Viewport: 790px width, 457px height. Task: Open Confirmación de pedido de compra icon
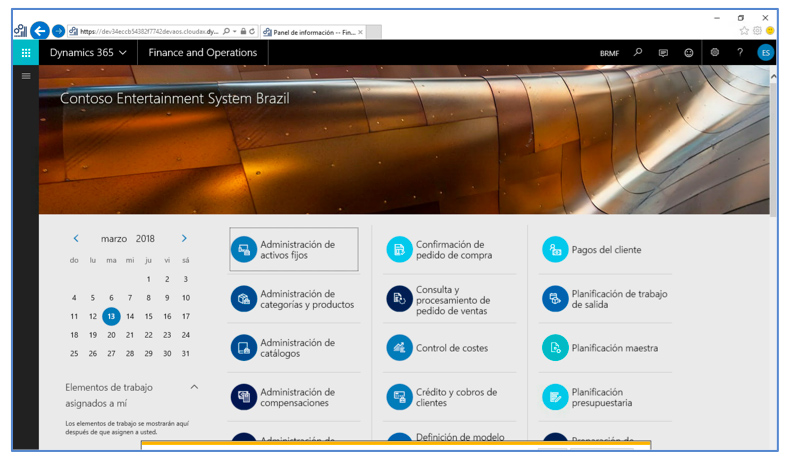400,249
